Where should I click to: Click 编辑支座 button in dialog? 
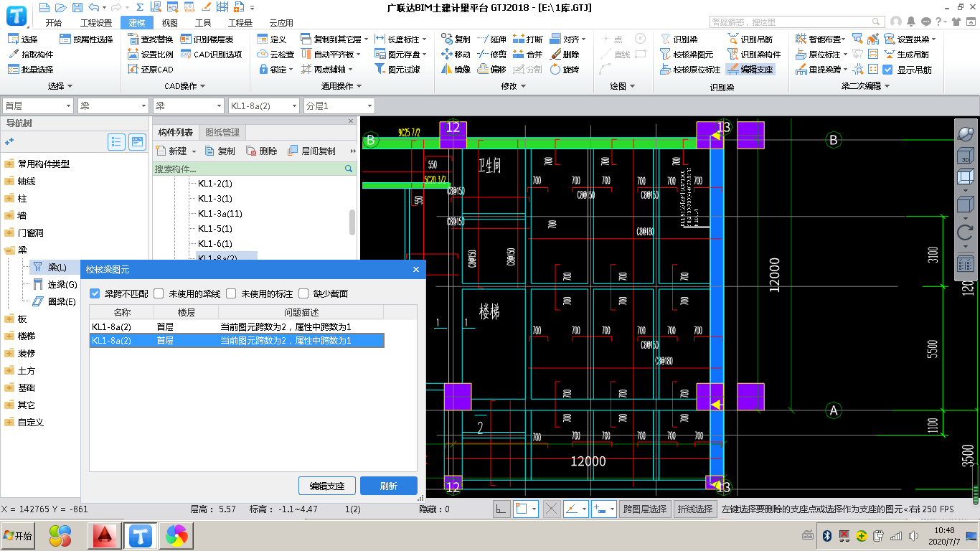click(x=327, y=486)
